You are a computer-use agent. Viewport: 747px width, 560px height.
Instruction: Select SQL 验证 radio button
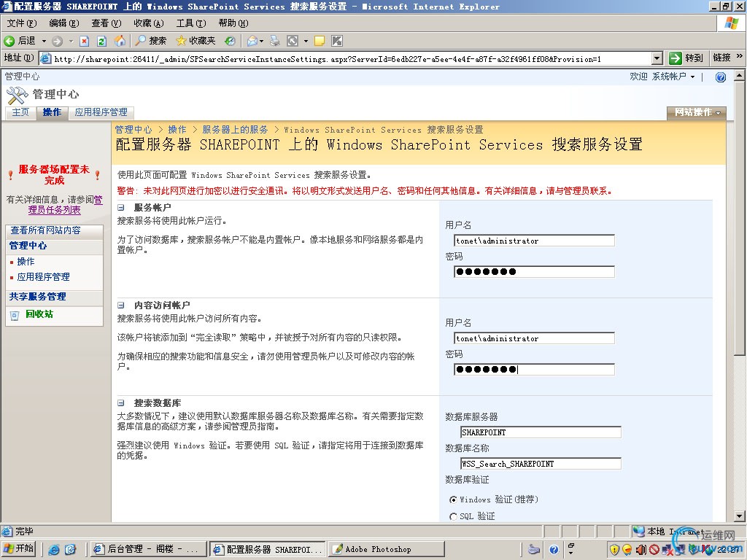click(453, 516)
